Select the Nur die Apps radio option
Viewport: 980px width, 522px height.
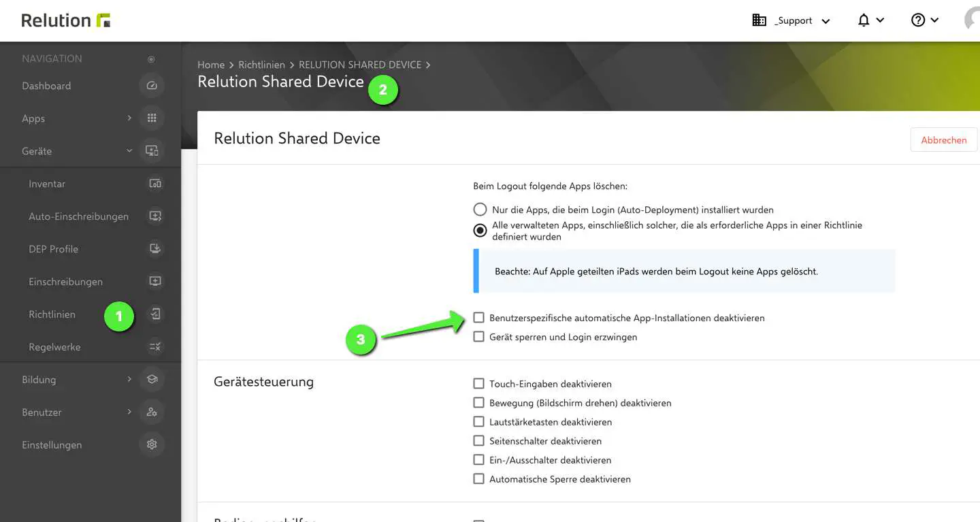click(480, 209)
